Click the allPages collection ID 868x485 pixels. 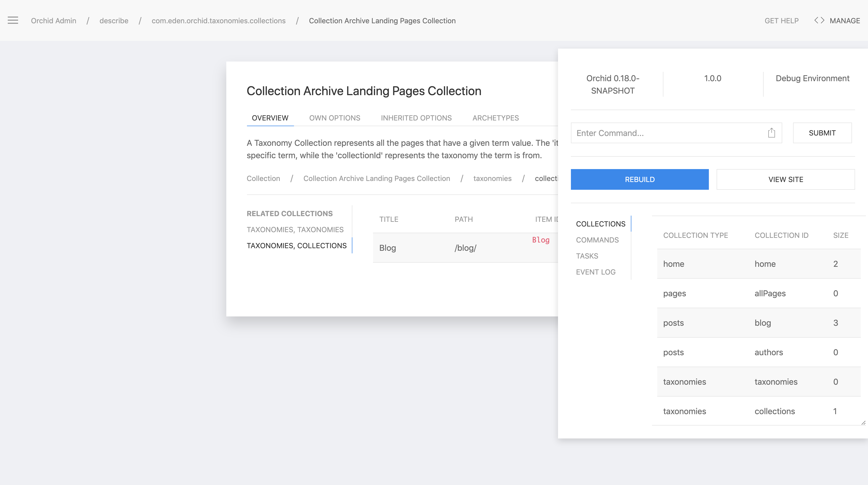[x=770, y=293]
